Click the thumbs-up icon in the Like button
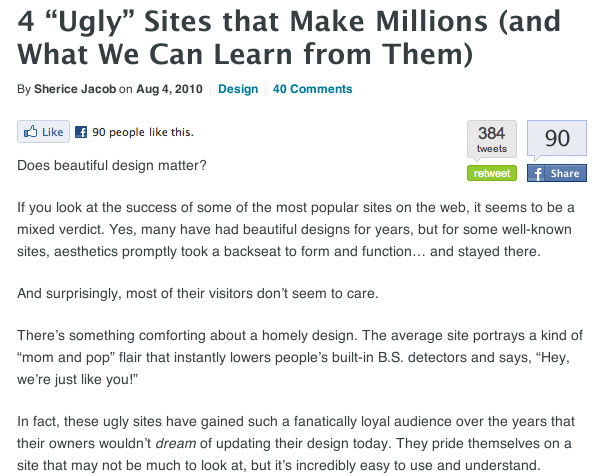The width and height of the screenshot is (615, 476). pos(31,131)
